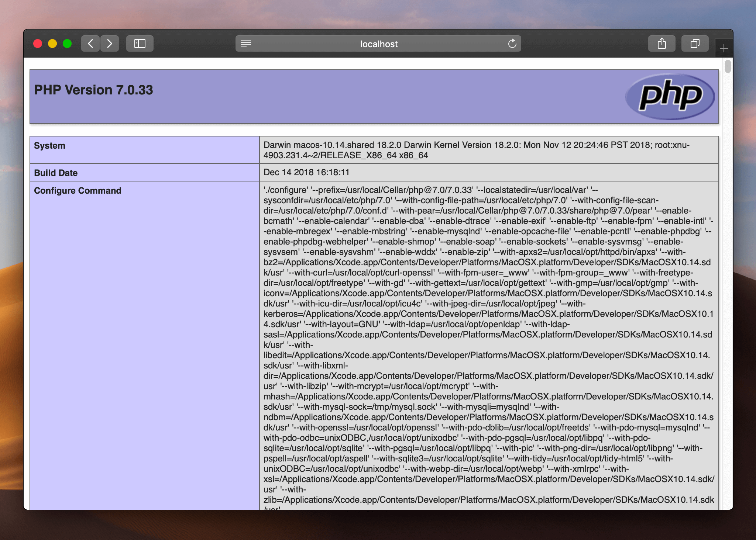756x540 pixels.
Task: Select the Build Date row label
Action: (56, 173)
